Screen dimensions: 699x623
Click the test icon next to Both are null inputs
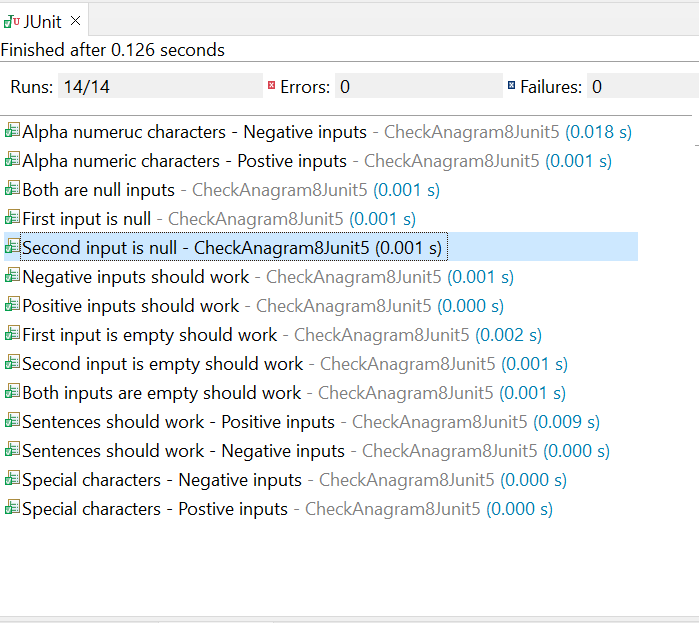pyautogui.click(x=12, y=189)
